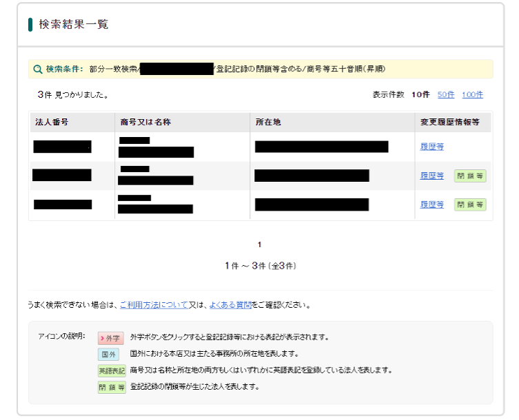Click the green 英語表記 legend icon
This screenshot has height=420, width=519.
tap(111, 370)
